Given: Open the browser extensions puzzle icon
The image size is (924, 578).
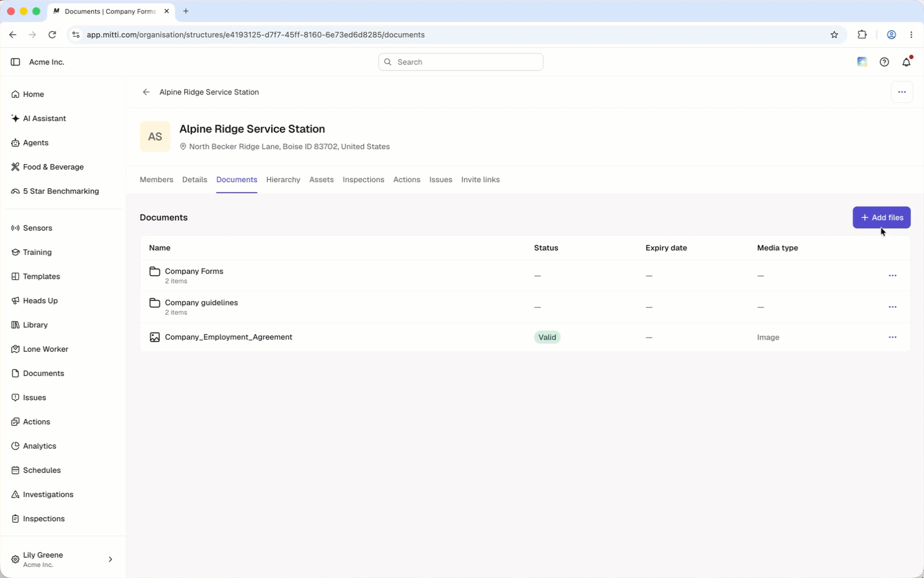Looking at the screenshot, I should coord(862,35).
